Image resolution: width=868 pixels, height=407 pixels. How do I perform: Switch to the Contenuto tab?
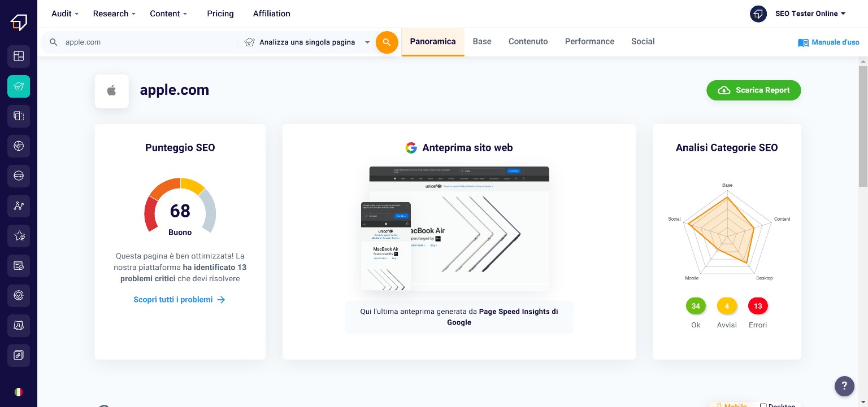[528, 42]
